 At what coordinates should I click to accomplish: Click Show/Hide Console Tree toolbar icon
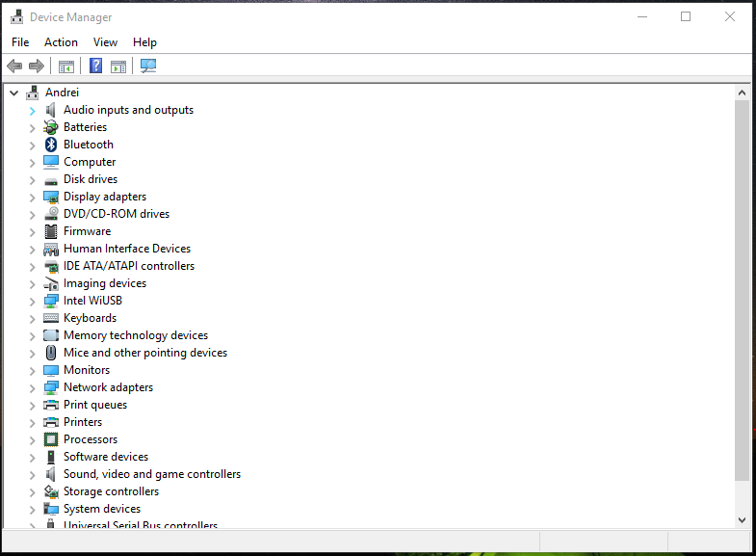pyautogui.click(x=66, y=66)
